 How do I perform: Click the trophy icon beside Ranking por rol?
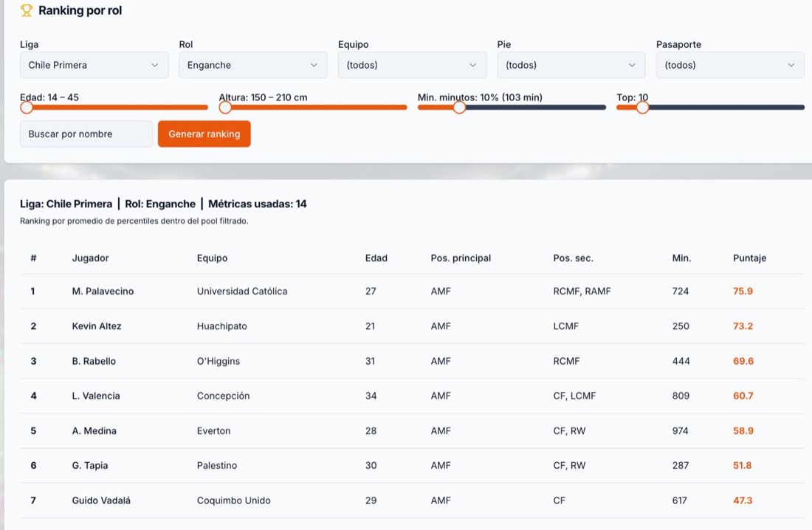click(x=27, y=10)
